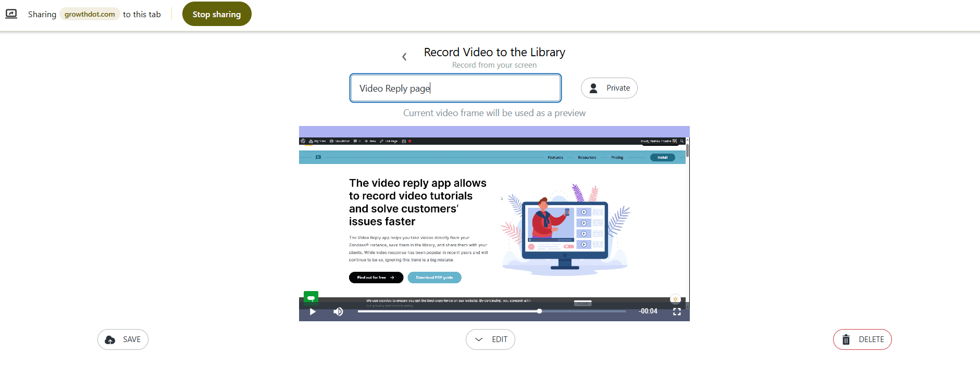Go back with the left chevron arrow
This screenshot has height=378, width=980.
[x=404, y=57]
